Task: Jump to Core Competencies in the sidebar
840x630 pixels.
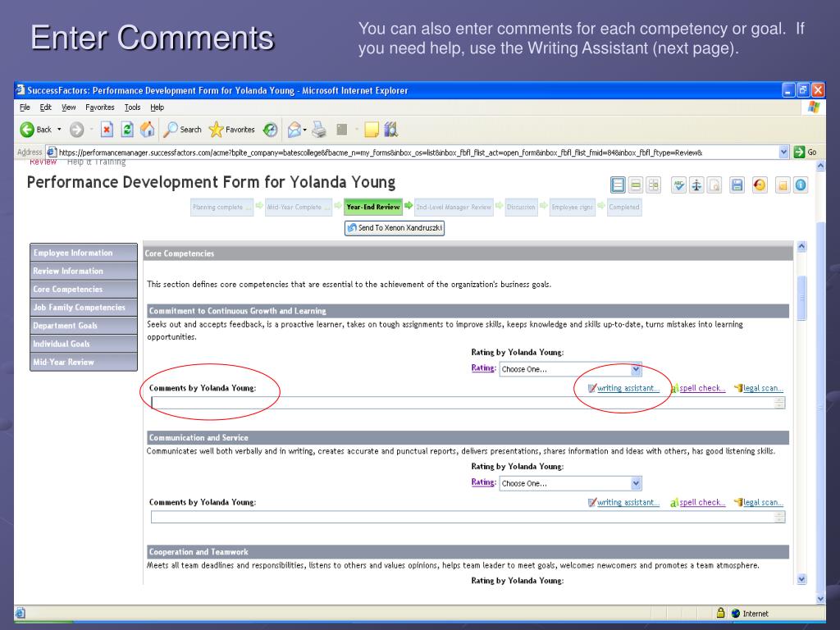Action: [84, 290]
